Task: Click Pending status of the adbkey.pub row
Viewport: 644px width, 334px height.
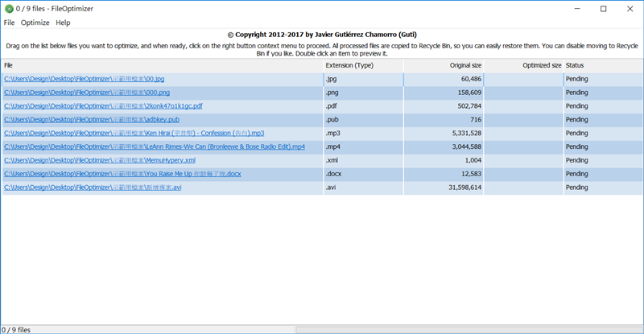Action: 576,120
